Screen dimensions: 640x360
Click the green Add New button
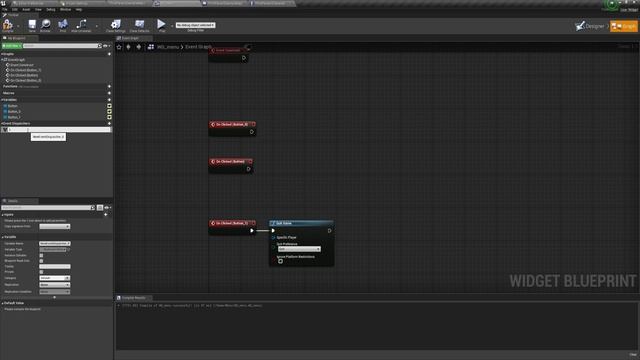pyautogui.click(x=12, y=46)
